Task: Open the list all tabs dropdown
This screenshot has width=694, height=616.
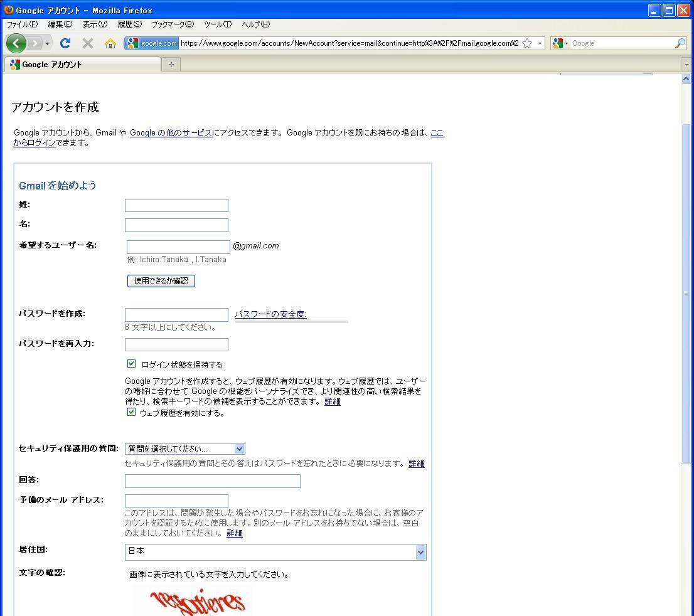Action: [x=686, y=65]
